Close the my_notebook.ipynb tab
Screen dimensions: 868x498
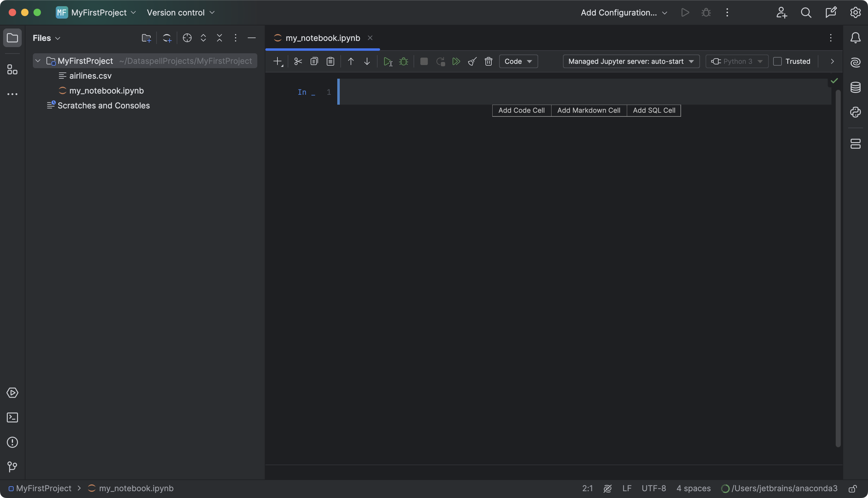click(x=370, y=38)
